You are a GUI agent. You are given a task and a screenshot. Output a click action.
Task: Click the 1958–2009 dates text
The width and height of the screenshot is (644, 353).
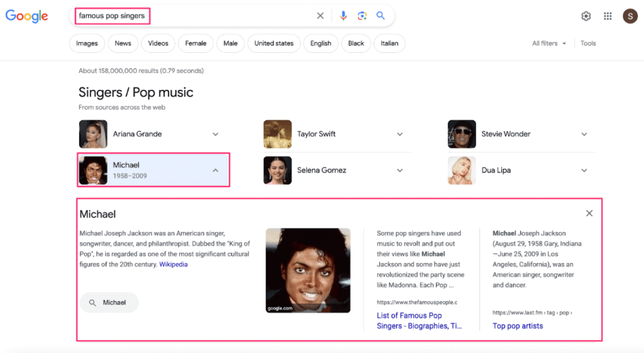pos(130,176)
